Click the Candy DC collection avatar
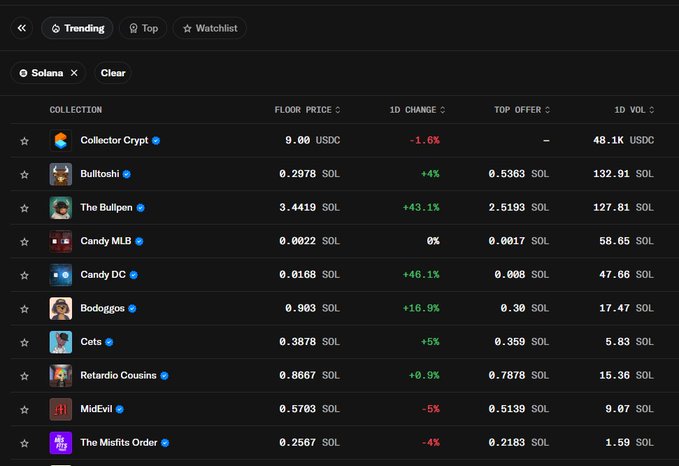This screenshot has width=679, height=466. tap(61, 275)
